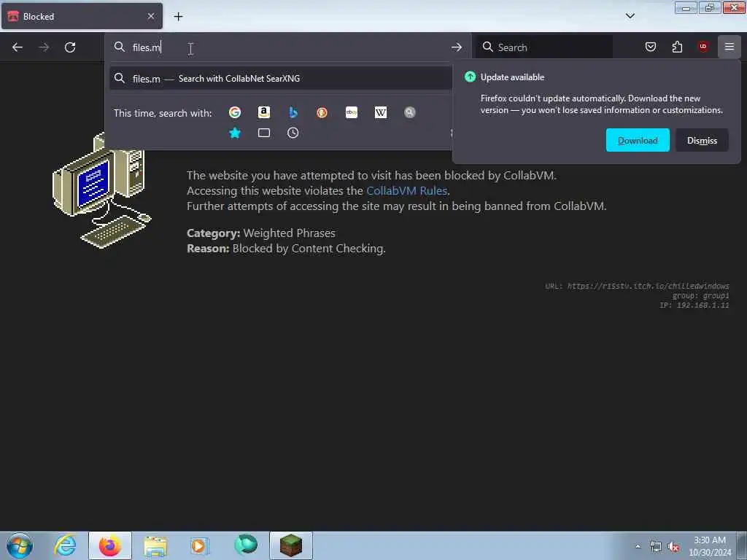Launch Internet Explorer from taskbar
This screenshot has height=560, width=747.
pyautogui.click(x=65, y=545)
